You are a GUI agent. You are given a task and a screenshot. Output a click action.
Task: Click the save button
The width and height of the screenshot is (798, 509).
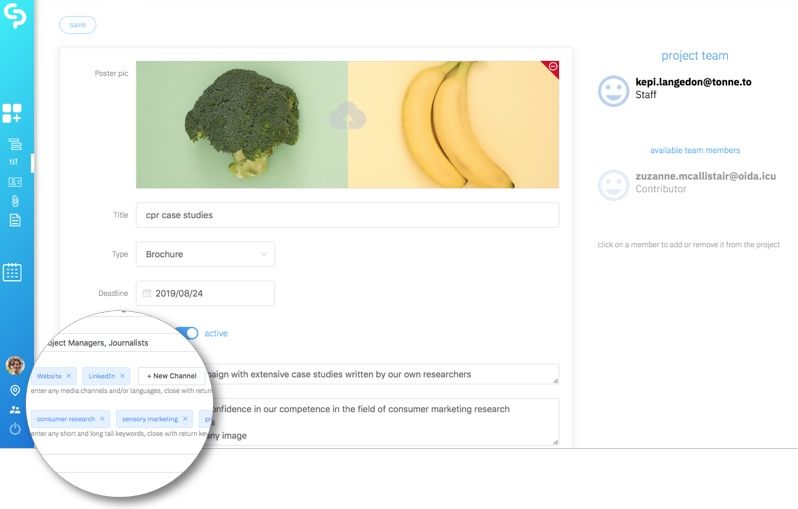[x=78, y=25]
